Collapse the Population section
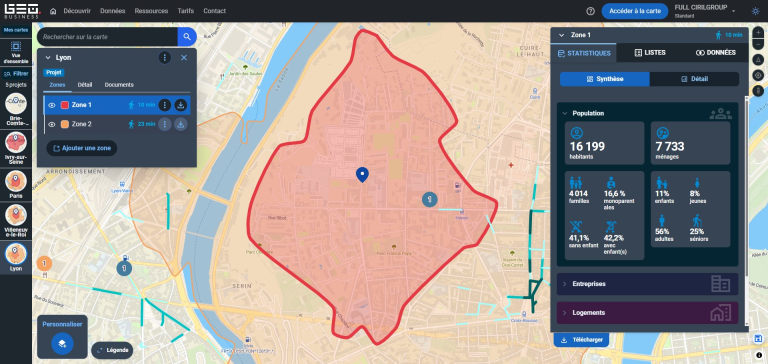768x364 pixels. (x=565, y=113)
